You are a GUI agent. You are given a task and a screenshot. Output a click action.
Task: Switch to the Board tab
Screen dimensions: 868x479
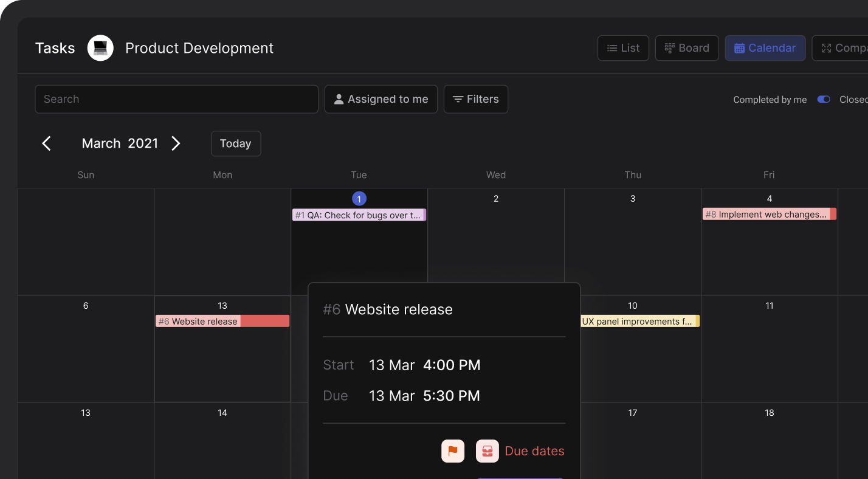687,47
